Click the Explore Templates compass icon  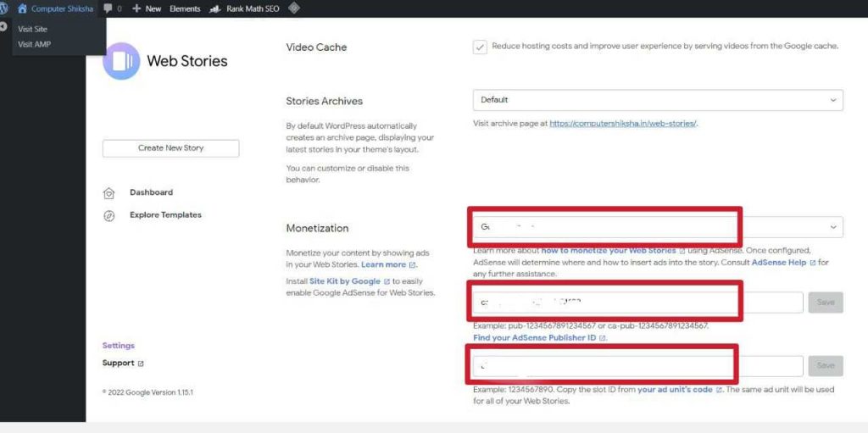tap(109, 216)
